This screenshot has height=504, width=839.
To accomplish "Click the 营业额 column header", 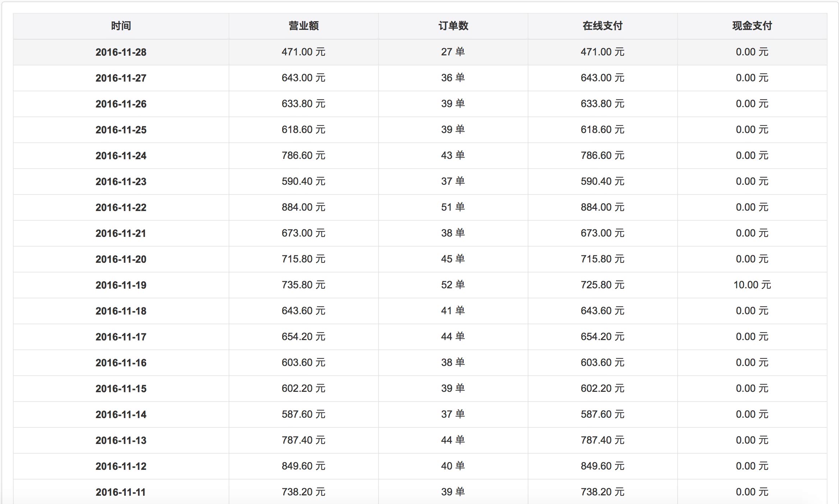I will tap(303, 26).
